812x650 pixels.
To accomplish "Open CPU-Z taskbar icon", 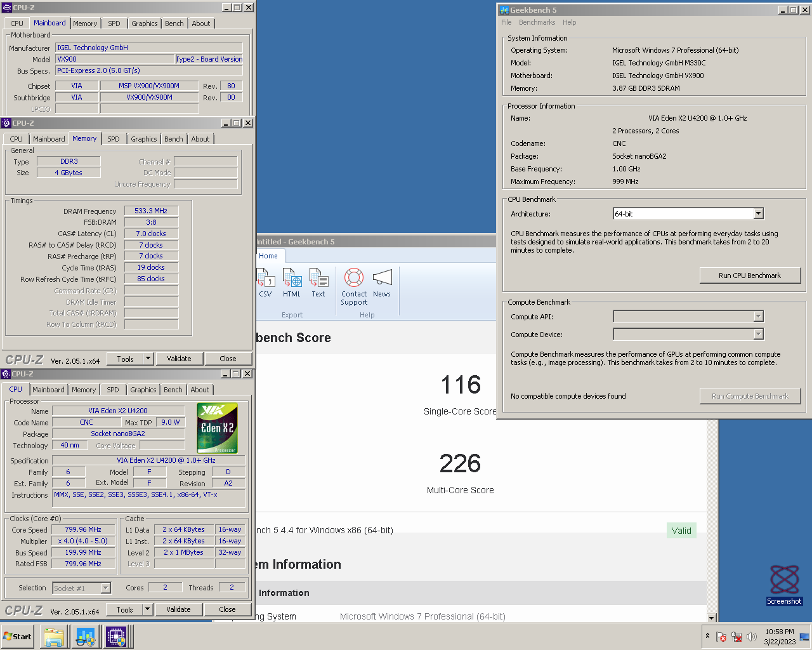I will click(x=116, y=637).
